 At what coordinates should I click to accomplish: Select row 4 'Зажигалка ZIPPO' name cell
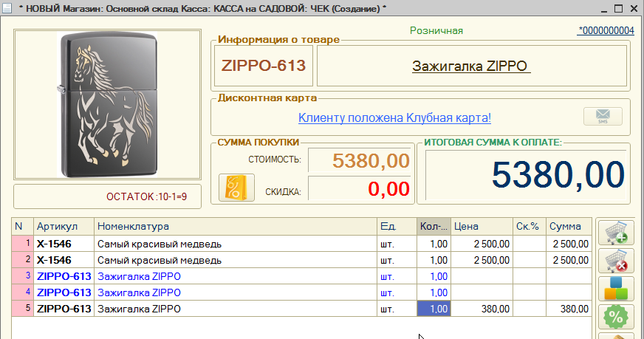point(236,292)
